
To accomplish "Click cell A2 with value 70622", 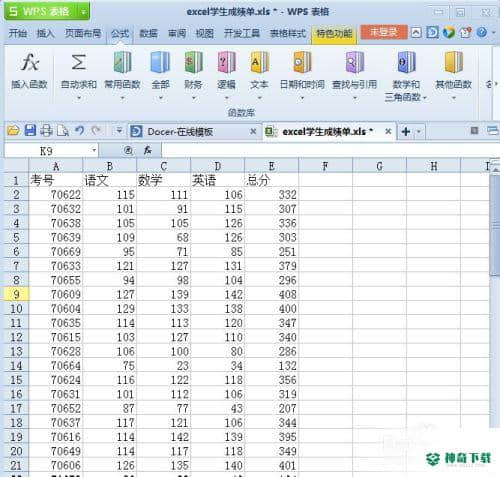I will 56,194.
